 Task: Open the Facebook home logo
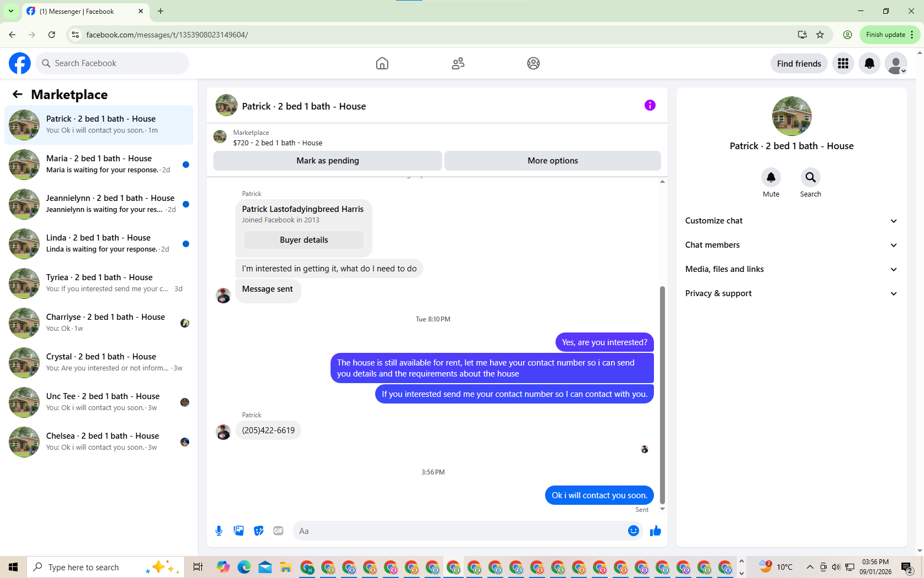tap(20, 63)
